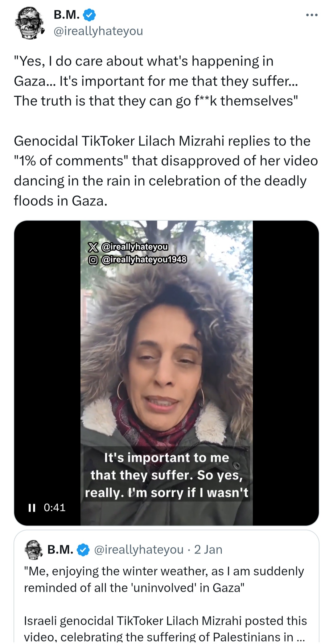The image size is (333, 644).
Task: Tap the B.M. name in the quoted tweet
Action: click(60, 550)
